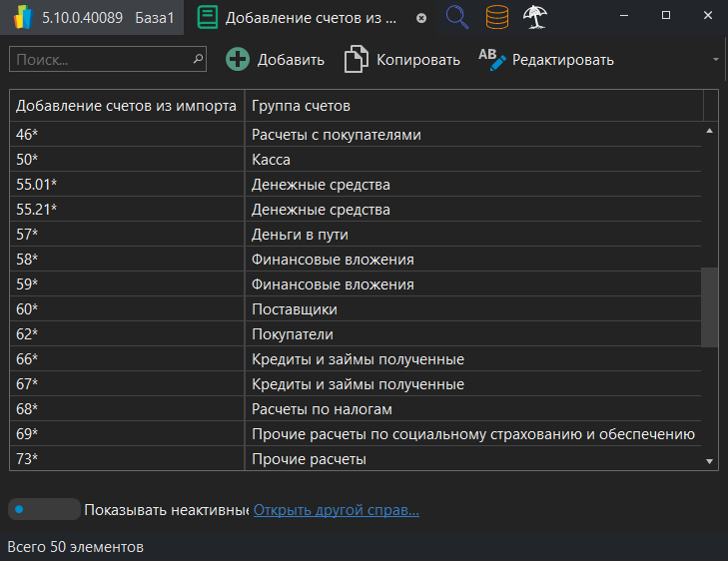Select the row 62*
728x561 pixels.
click(x=356, y=334)
